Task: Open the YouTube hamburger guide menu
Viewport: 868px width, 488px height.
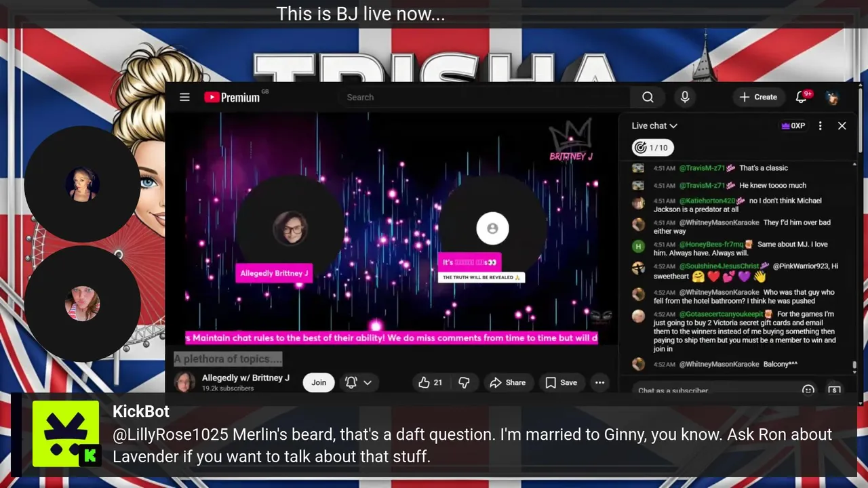Action: (x=184, y=97)
